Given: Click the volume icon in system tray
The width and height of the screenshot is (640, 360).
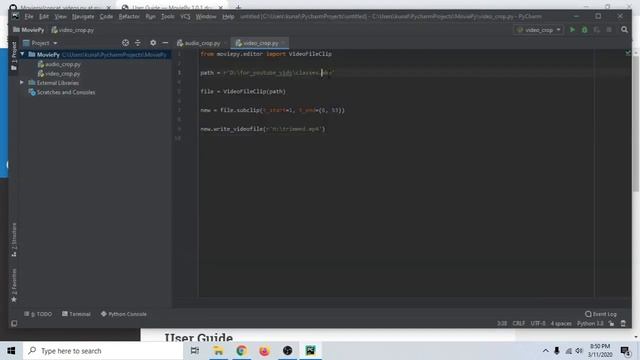Looking at the screenshot, I should click(579, 351).
